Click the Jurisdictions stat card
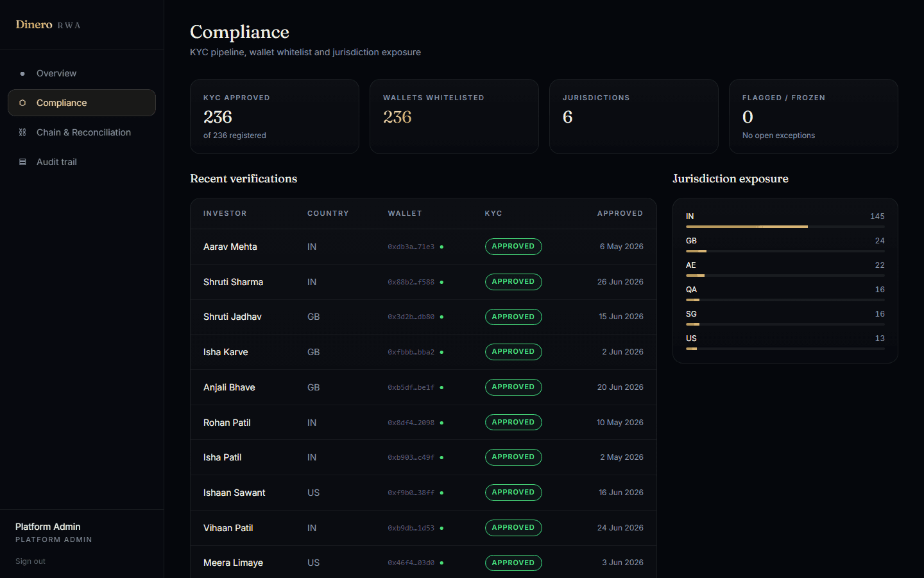 (x=634, y=116)
